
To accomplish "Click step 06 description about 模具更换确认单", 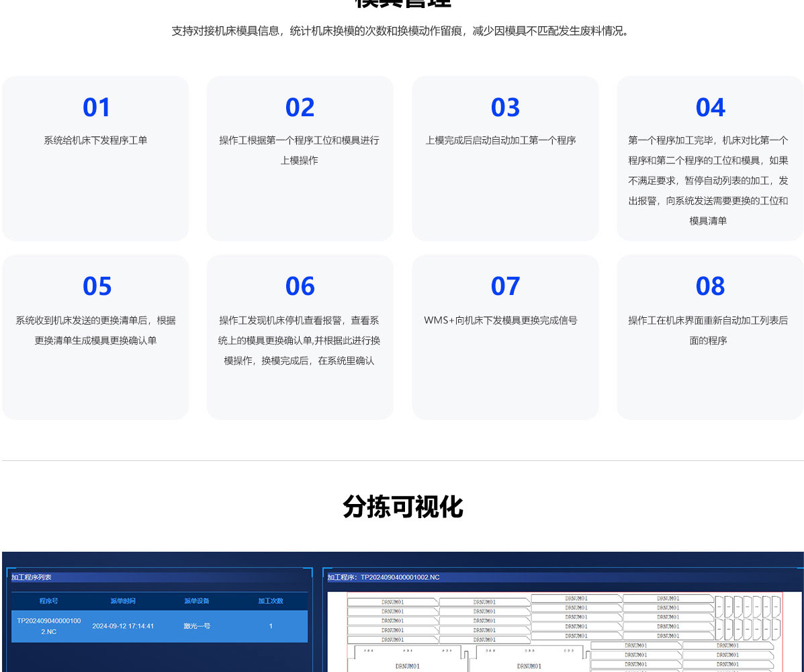I will pyautogui.click(x=300, y=340).
